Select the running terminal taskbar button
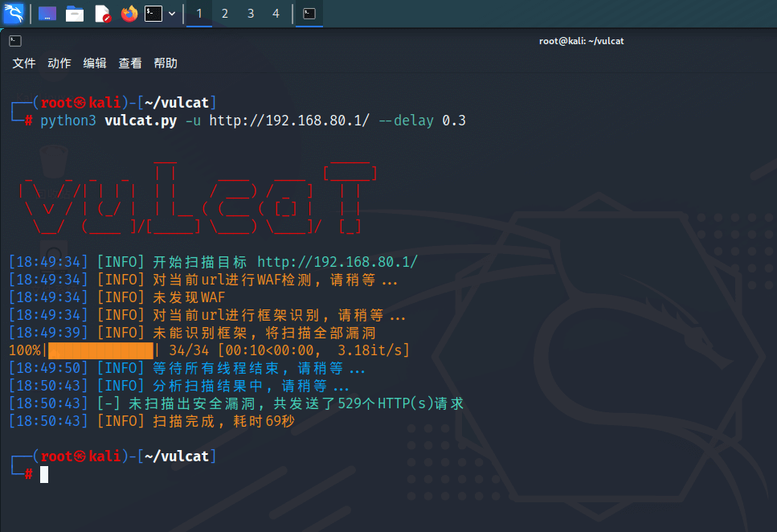This screenshot has width=777, height=532. tap(309, 14)
